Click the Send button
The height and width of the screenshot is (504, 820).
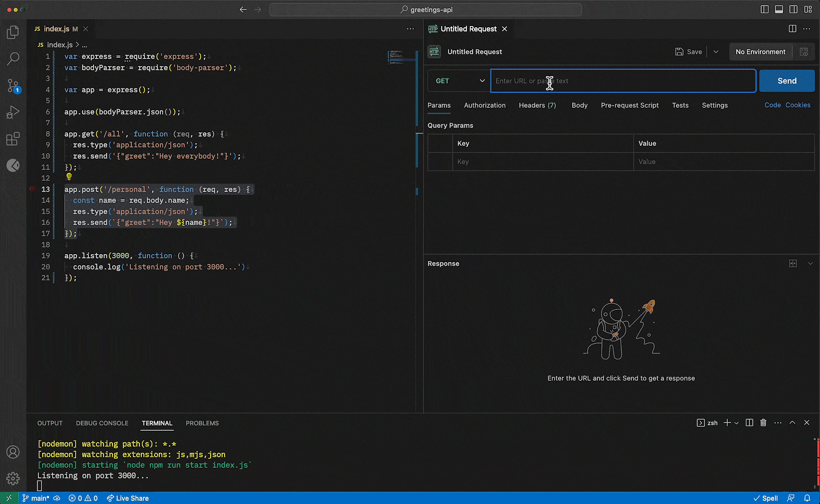(x=787, y=81)
